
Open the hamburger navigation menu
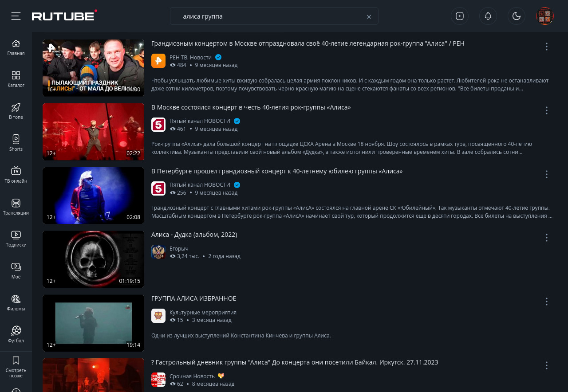pyautogui.click(x=16, y=16)
